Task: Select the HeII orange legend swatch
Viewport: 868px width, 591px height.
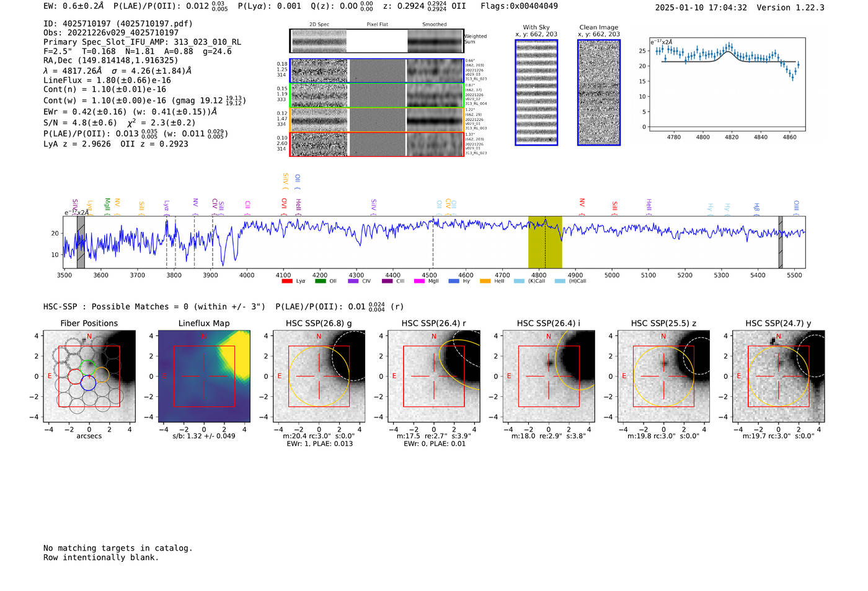Action: pyautogui.click(x=485, y=281)
